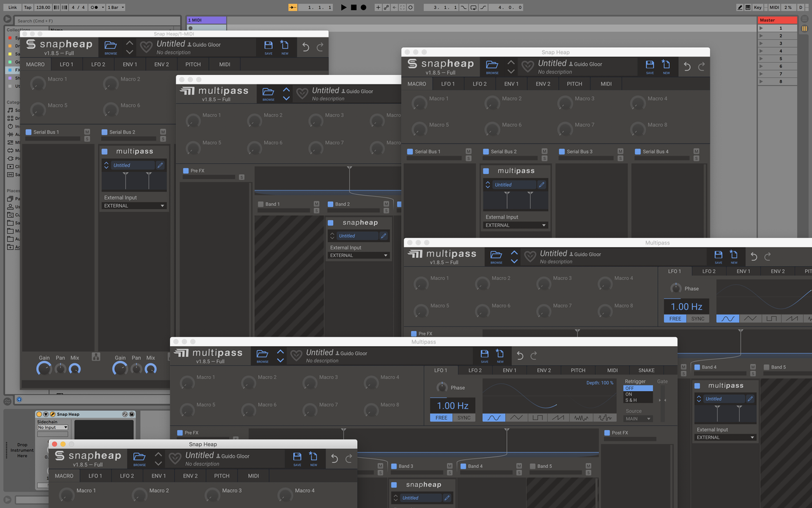
Task: Click Undo arrow in Snap Heap/1-MIDI window
Action: coord(306,47)
